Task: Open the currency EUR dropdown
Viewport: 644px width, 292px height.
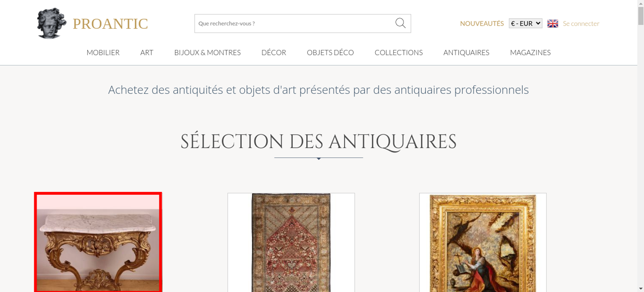Action: [x=525, y=23]
